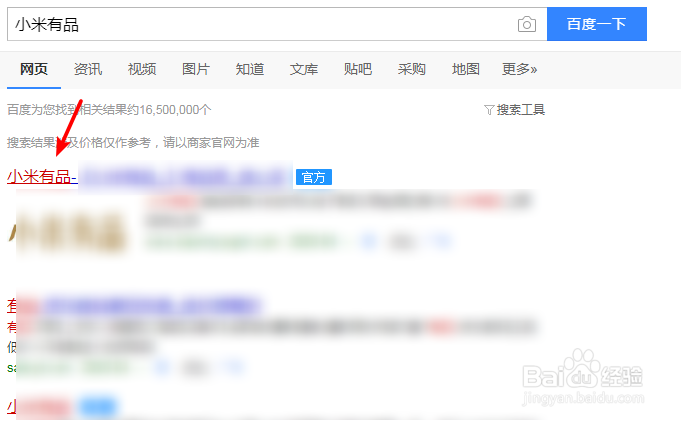
Task: Click the 百度一下 search button
Action: coord(597,24)
